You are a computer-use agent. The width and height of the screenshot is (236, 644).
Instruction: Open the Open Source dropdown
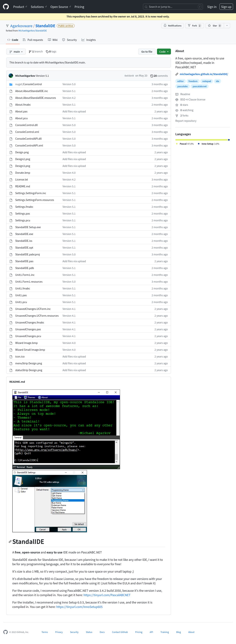coord(61,7)
